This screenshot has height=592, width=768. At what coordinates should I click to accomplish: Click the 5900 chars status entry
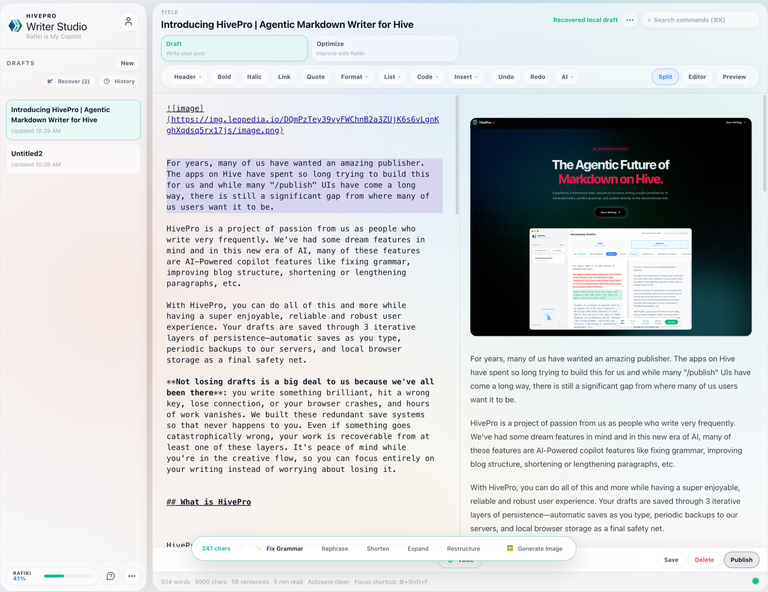point(211,582)
